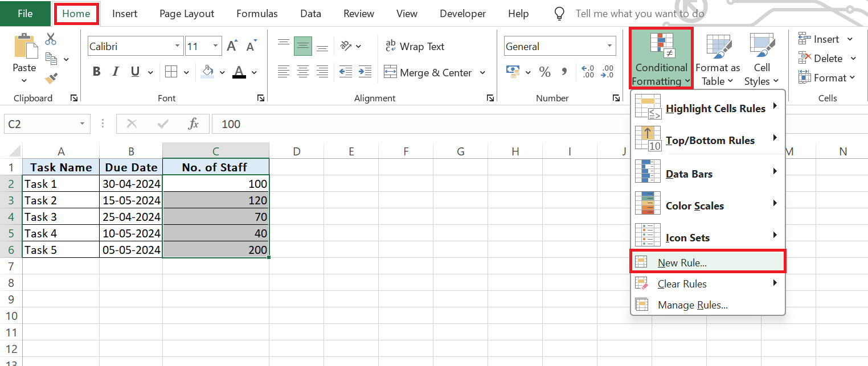Screen dimensions: 868x366
Task: Click Accounting Number Format icon
Action: click(513, 72)
